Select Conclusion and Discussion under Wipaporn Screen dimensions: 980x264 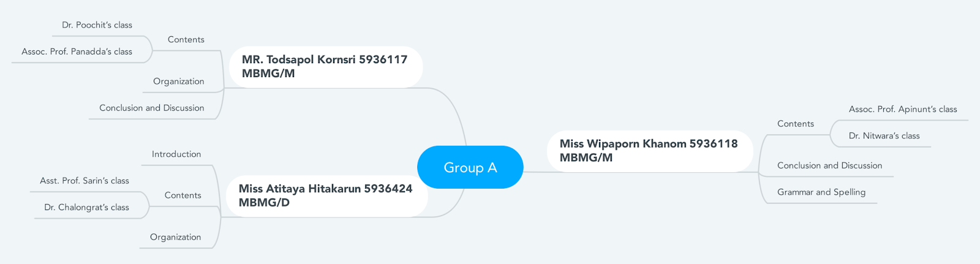830,165
